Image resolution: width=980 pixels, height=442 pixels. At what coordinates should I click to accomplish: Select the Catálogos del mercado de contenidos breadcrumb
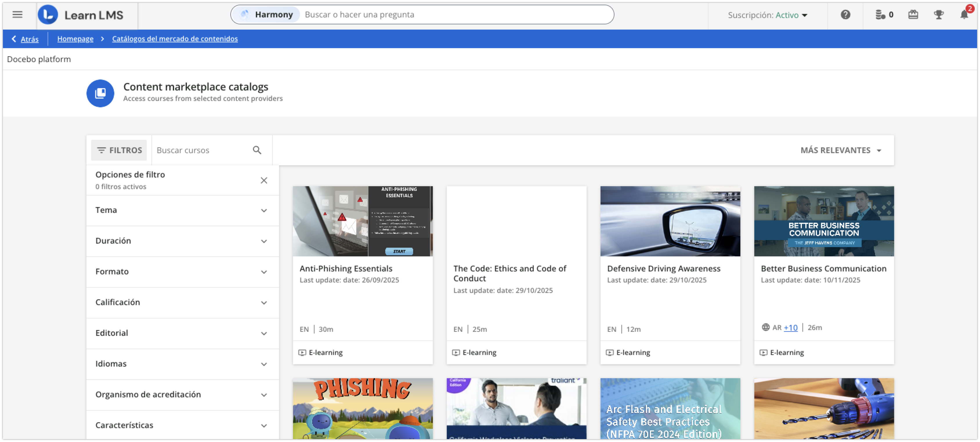pos(175,38)
